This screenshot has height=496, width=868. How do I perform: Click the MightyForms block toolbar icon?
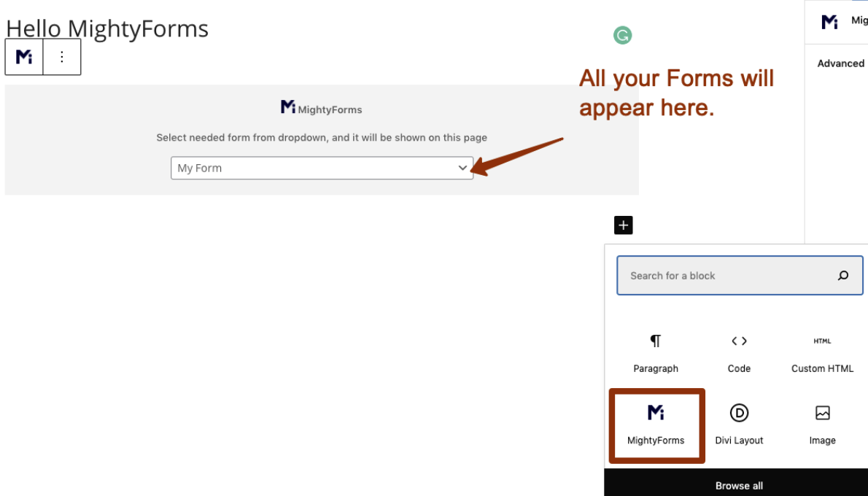point(24,56)
